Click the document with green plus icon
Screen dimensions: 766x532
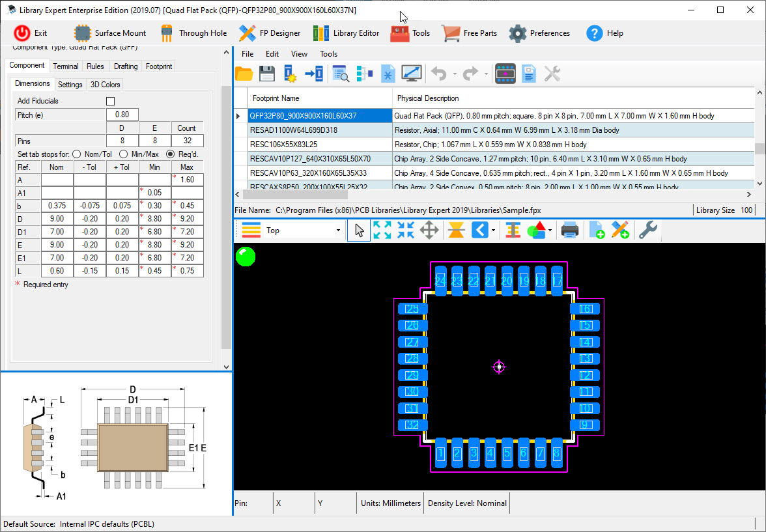597,230
